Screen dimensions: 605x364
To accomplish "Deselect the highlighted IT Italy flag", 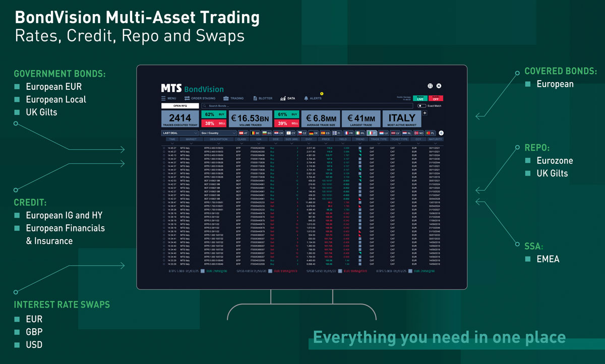I will 372,133.
